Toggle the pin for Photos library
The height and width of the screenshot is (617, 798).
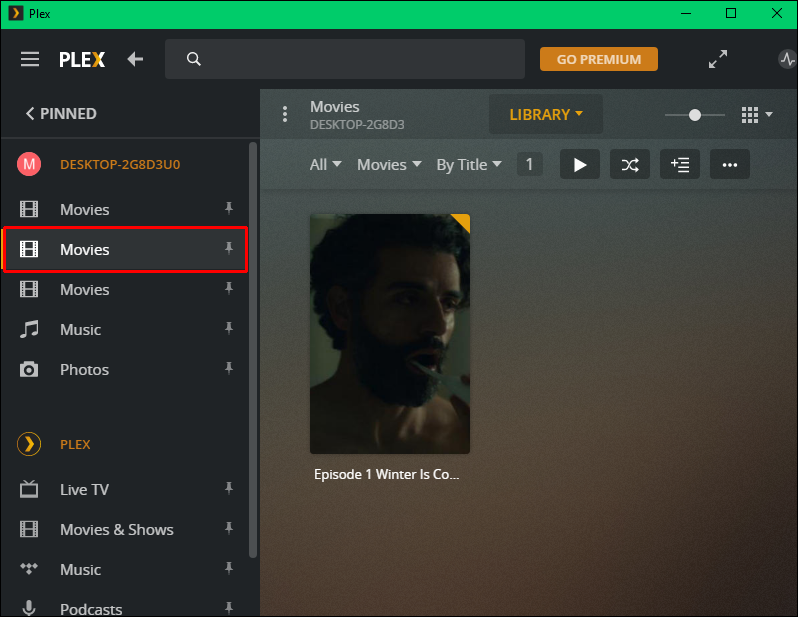tap(229, 369)
